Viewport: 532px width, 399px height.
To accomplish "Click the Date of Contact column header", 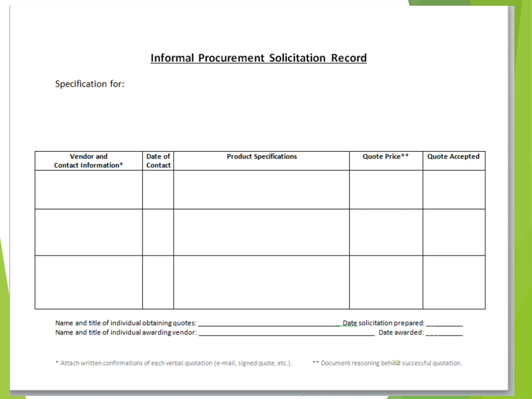I will pos(158,161).
